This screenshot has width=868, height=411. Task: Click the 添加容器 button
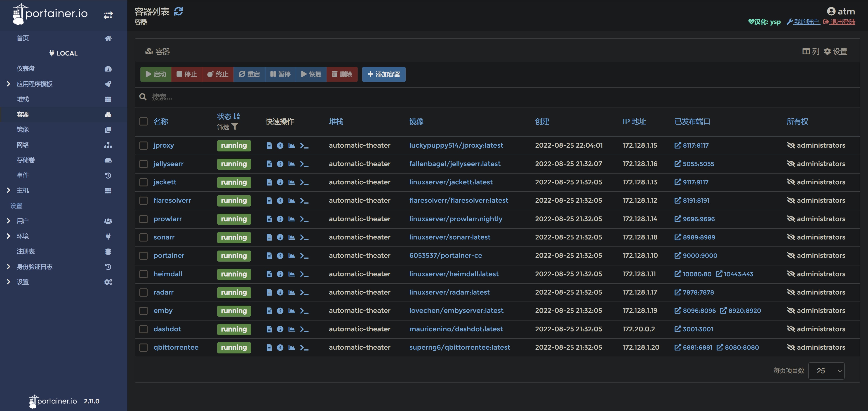coord(383,74)
